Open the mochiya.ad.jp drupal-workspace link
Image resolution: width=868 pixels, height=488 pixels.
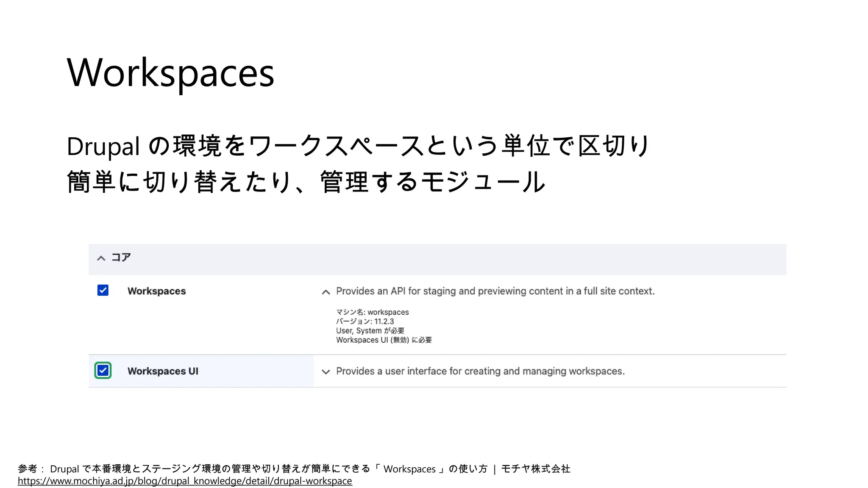(185, 481)
